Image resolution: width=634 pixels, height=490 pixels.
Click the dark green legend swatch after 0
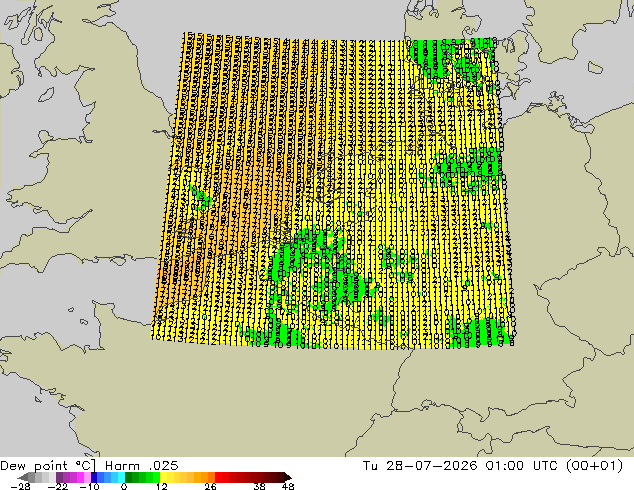click(x=128, y=477)
